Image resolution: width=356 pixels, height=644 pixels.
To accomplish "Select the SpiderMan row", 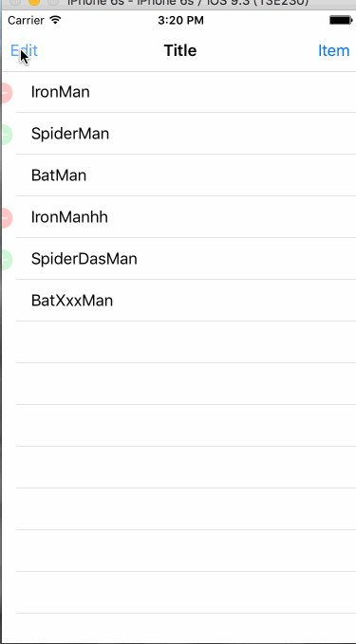I will [178, 134].
